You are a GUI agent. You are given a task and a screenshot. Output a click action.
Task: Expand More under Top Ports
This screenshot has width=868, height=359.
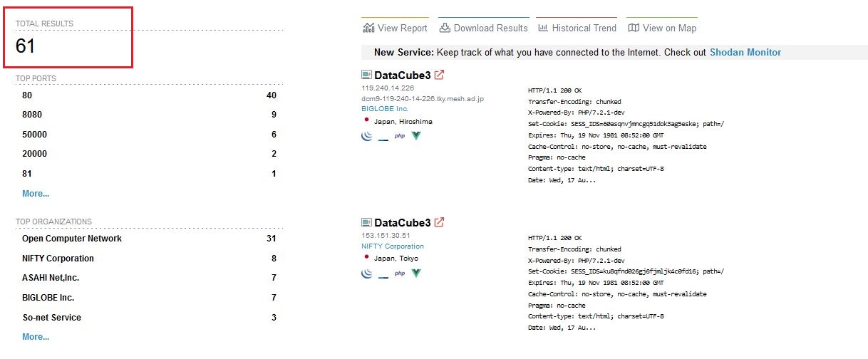(x=36, y=194)
